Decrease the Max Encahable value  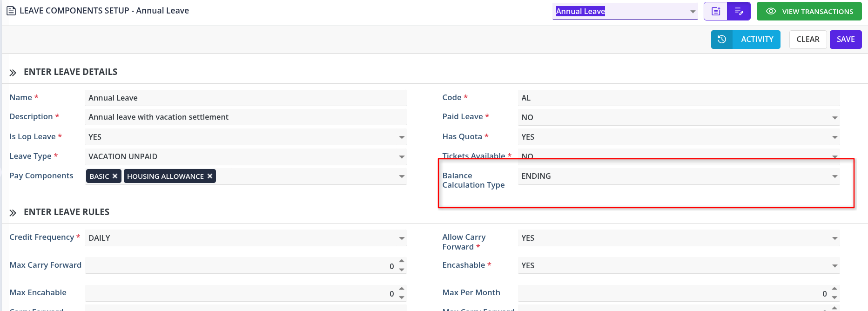pyautogui.click(x=402, y=297)
